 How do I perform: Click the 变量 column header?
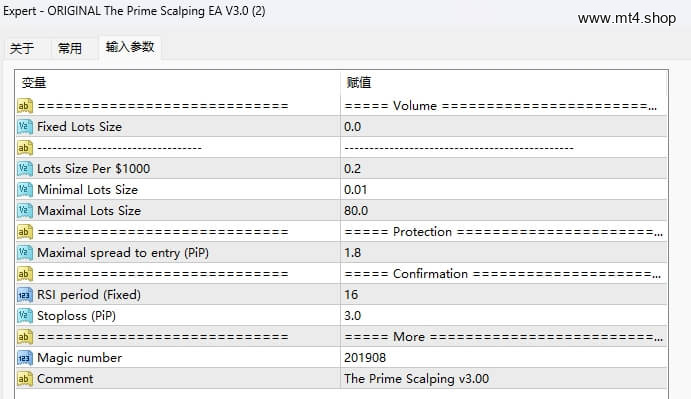[34, 82]
